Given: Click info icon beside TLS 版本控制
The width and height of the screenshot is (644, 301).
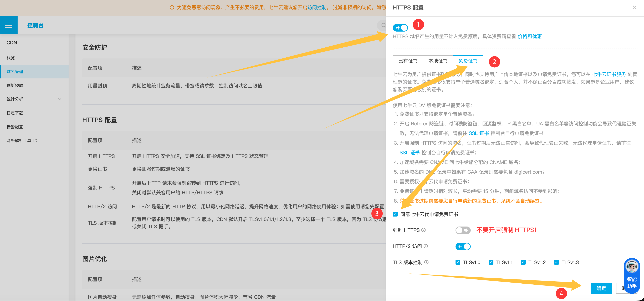Looking at the screenshot, I should tap(427, 262).
